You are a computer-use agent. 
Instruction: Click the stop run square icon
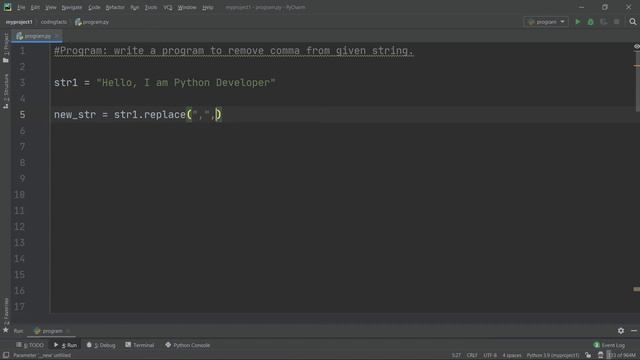(x=617, y=22)
